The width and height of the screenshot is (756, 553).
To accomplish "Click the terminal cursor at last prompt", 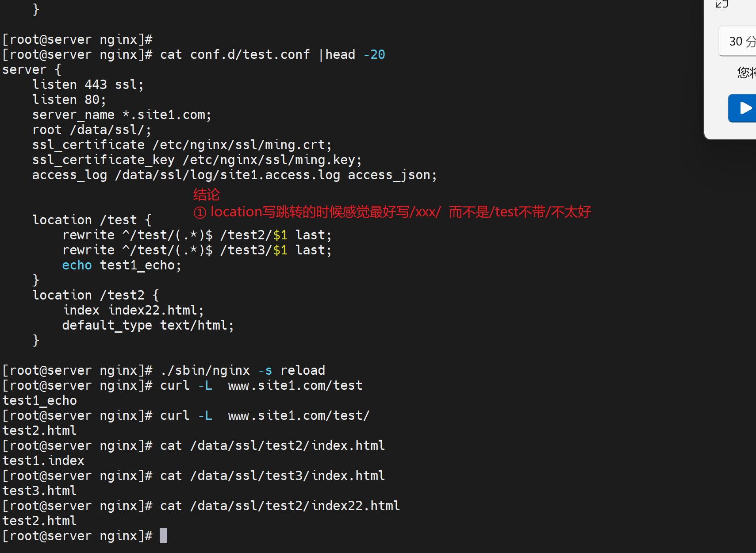I will pyautogui.click(x=163, y=536).
